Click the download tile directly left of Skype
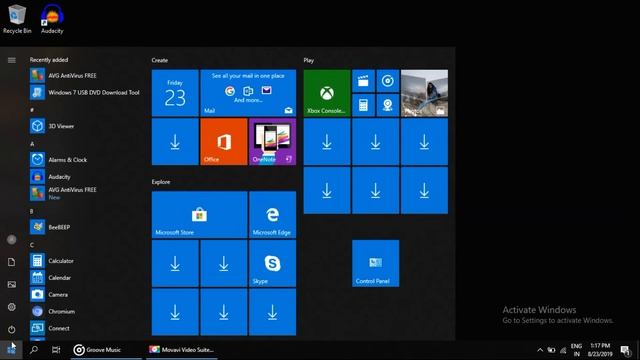The width and height of the screenshot is (640, 360). click(224, 263)
